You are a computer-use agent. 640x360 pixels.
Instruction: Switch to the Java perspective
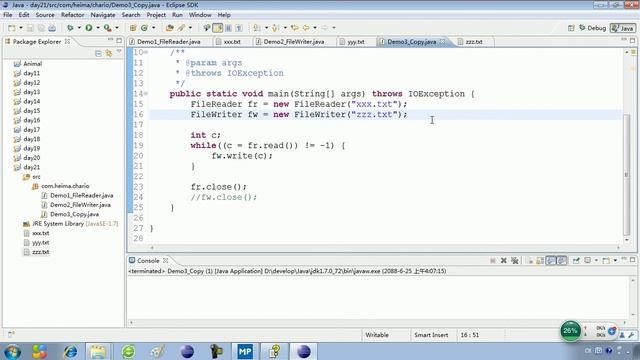click(622, 28)
